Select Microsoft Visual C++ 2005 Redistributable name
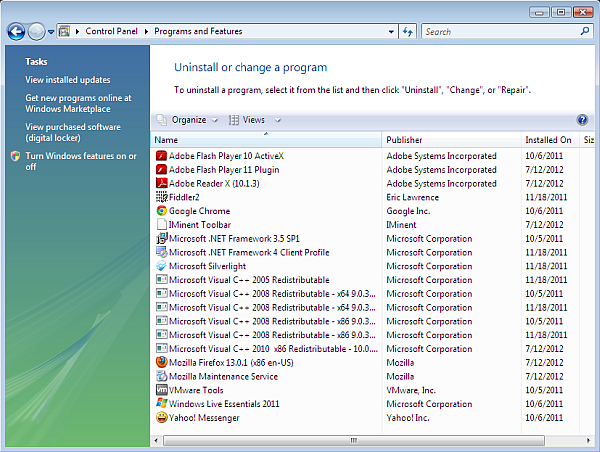600x452 pixels. [249, 280]
